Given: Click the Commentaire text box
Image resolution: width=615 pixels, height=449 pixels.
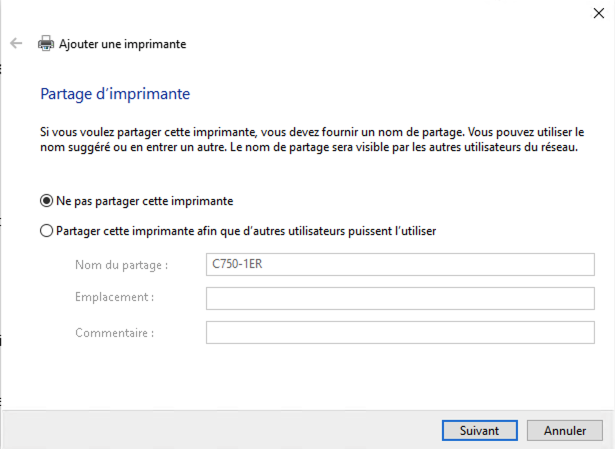Looking at the screenshot, I should pyautogui.click(x=400, y=332).
